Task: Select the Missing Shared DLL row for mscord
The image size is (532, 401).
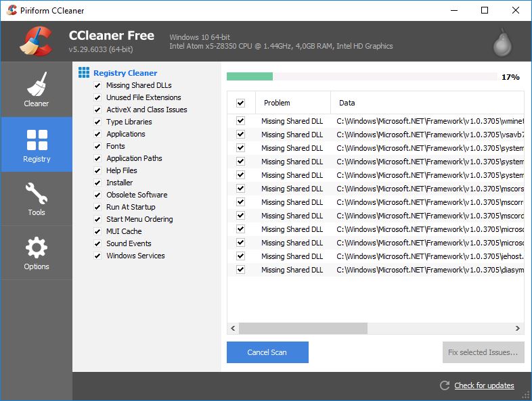Action: 375,216
